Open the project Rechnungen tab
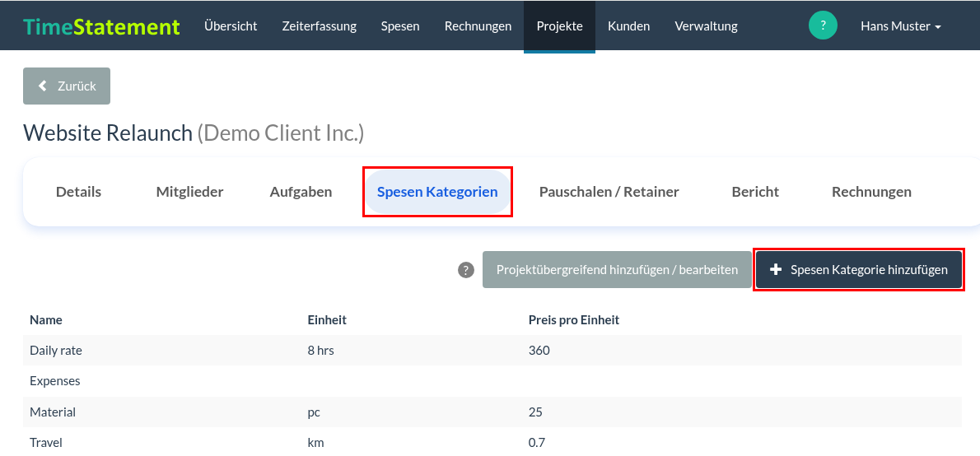The height and width of the screenshot is (456, 980). [x=872, y=192]
